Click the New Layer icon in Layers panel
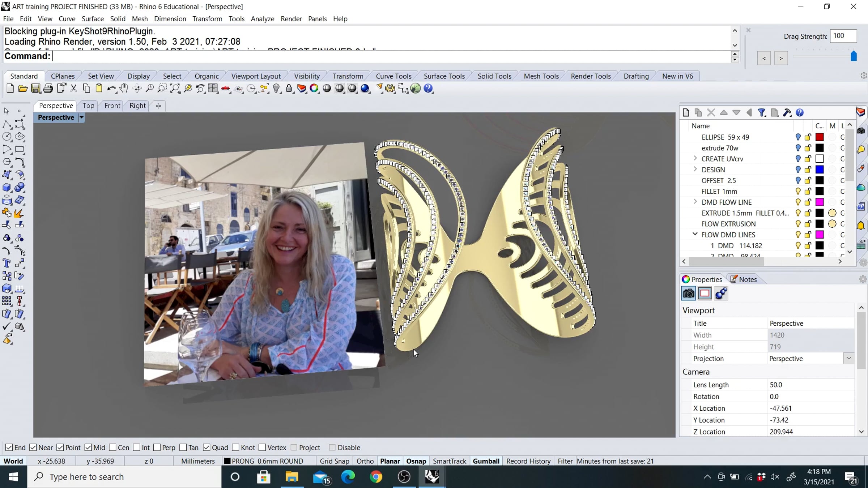 pos(686,113)
